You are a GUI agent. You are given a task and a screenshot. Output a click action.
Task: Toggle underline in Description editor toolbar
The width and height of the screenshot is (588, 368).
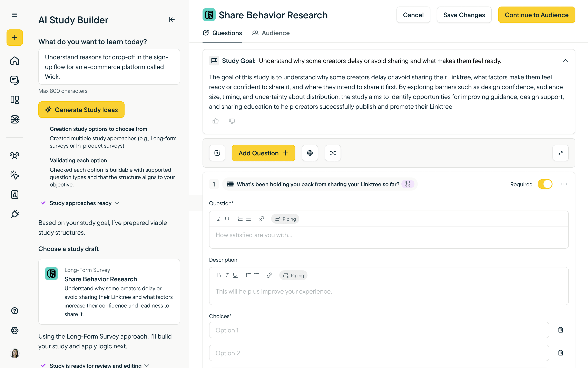tap(235, 275)
